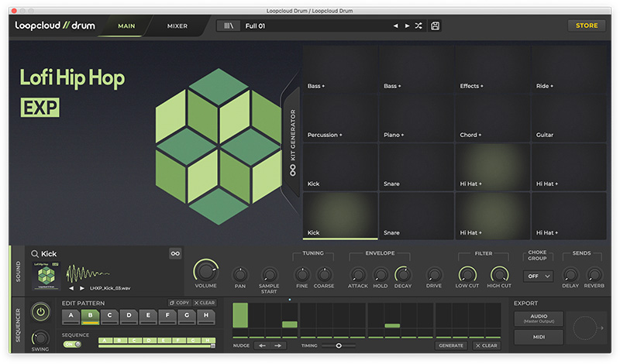Select edit pattern C
This screenshot has width=620, height=364.
109,316
